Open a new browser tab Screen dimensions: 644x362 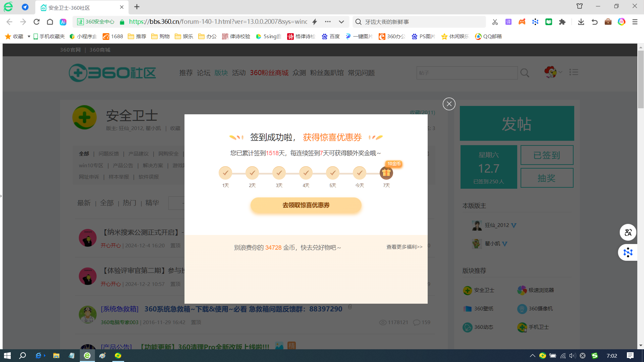pyautogui.click(x=137, y=7)
